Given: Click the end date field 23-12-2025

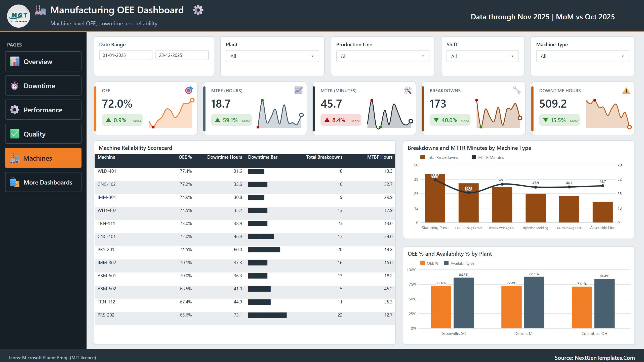Looking at the screenshot, I should coord(182,55).
